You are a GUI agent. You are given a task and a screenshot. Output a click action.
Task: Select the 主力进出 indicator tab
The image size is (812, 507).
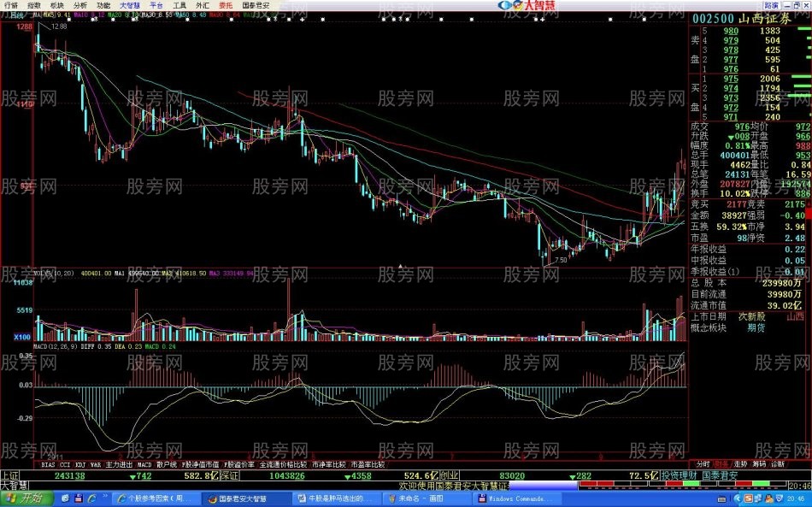pyautogui.click(x=119, y=464)
